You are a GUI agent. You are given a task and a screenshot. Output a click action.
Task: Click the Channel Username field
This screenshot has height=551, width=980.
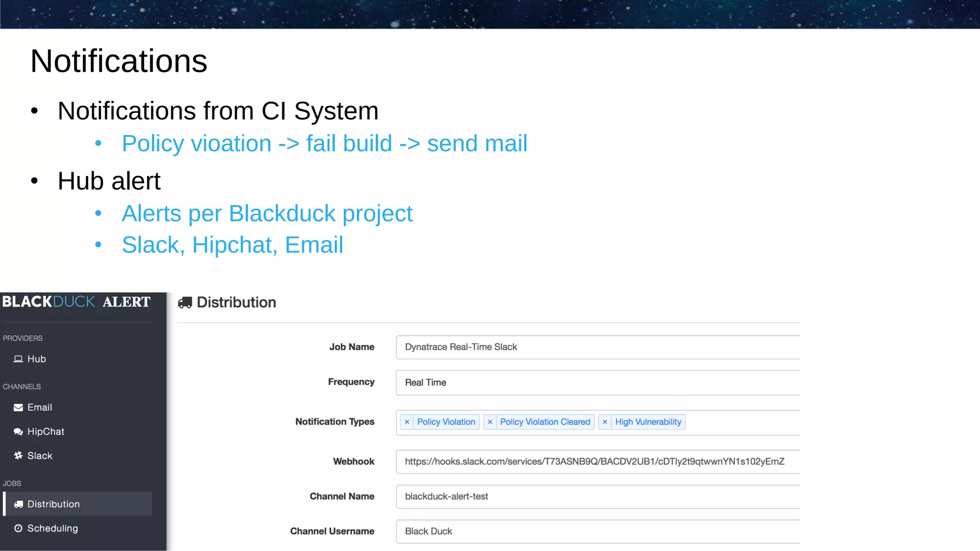tap(598, 531)
